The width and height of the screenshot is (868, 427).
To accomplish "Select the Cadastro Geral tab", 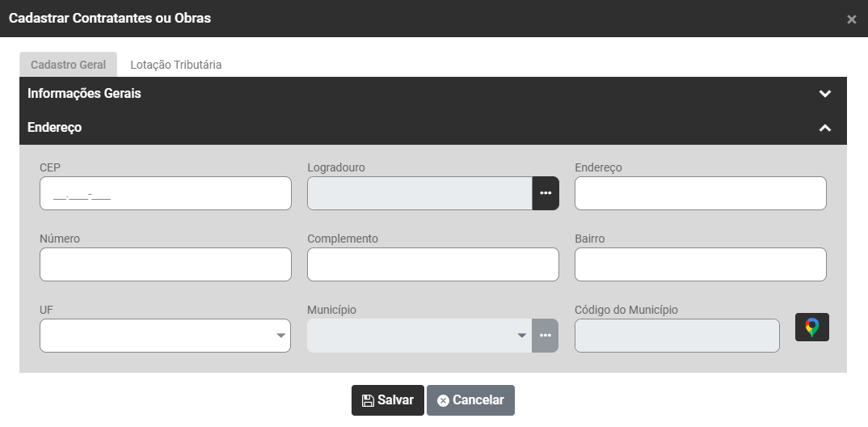I will (x=68, y=65).
